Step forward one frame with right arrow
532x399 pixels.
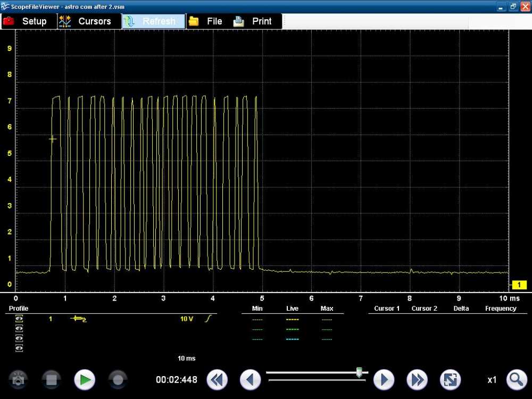[384, 380]
